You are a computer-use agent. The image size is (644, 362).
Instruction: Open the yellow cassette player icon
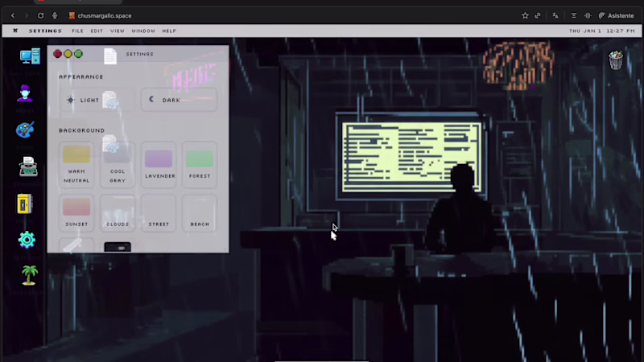(25, 204)
